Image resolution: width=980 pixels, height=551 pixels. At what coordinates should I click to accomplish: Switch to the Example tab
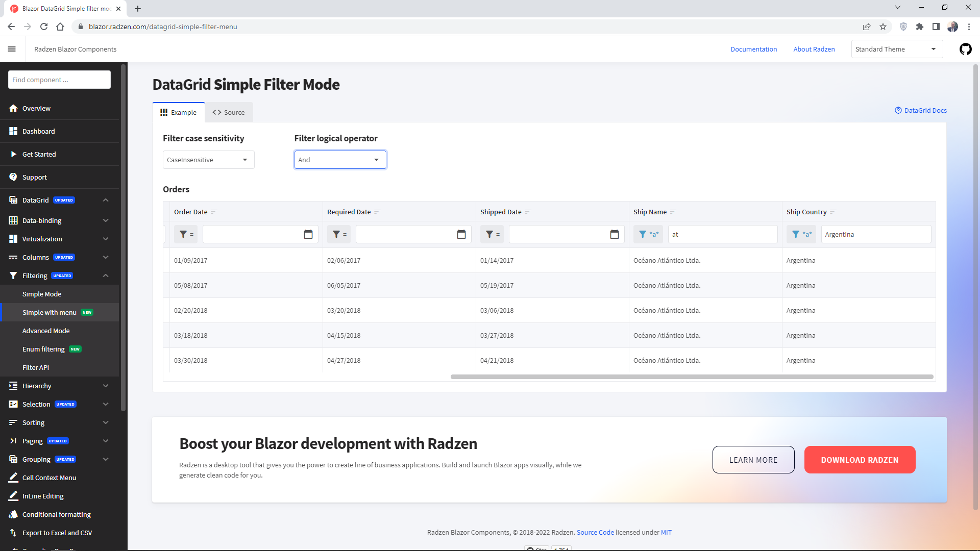coord(179,112)
